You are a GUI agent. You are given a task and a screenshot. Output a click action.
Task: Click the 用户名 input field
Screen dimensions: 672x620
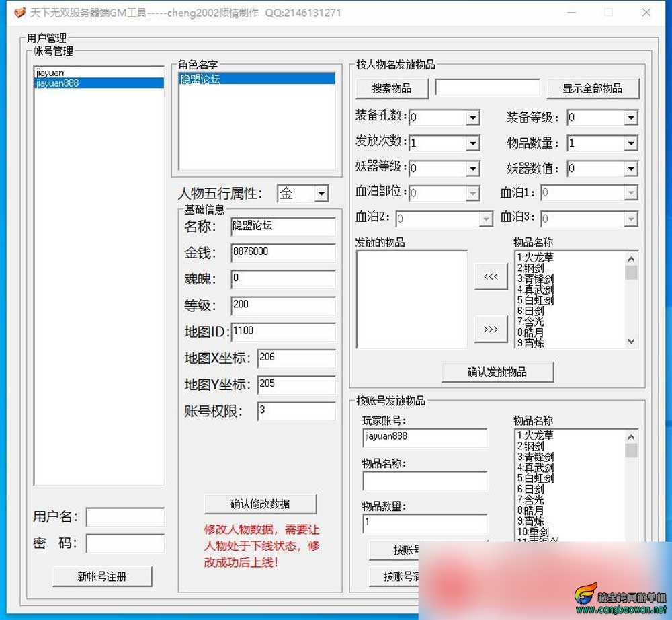[x=125, y=516]
